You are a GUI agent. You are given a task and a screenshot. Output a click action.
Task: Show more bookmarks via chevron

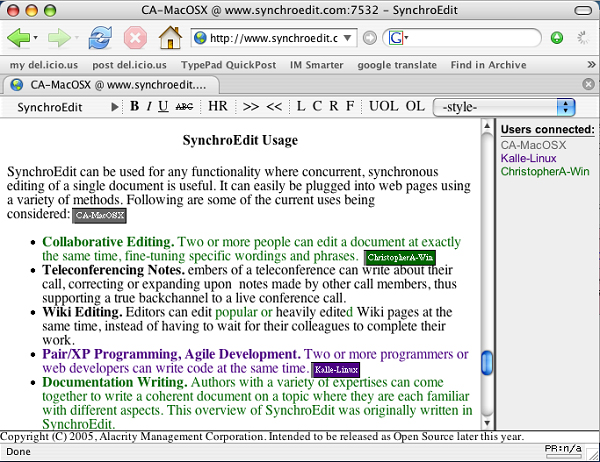tap(591, 65)
